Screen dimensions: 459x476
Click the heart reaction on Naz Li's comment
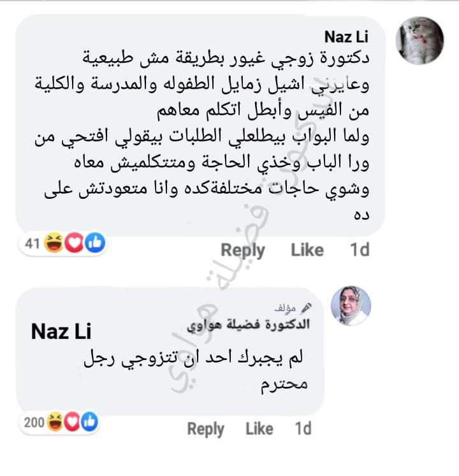pyautogui.click(x=74, y=243)
